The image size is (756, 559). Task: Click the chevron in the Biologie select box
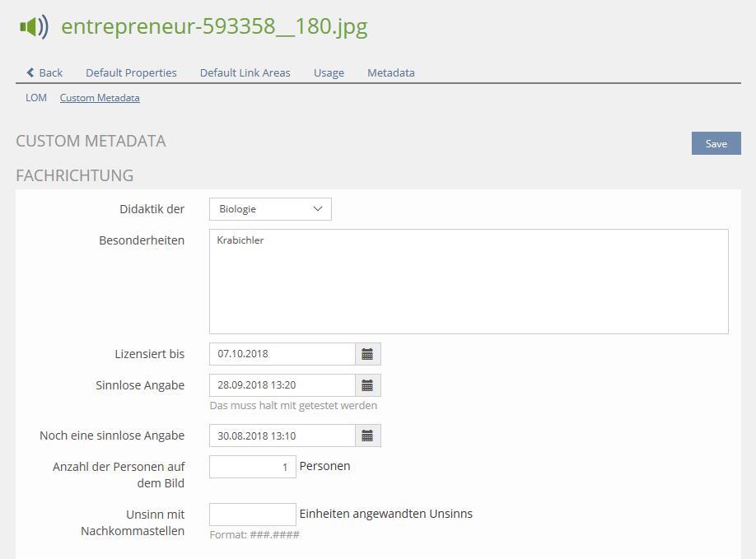[x=318, y=209]
